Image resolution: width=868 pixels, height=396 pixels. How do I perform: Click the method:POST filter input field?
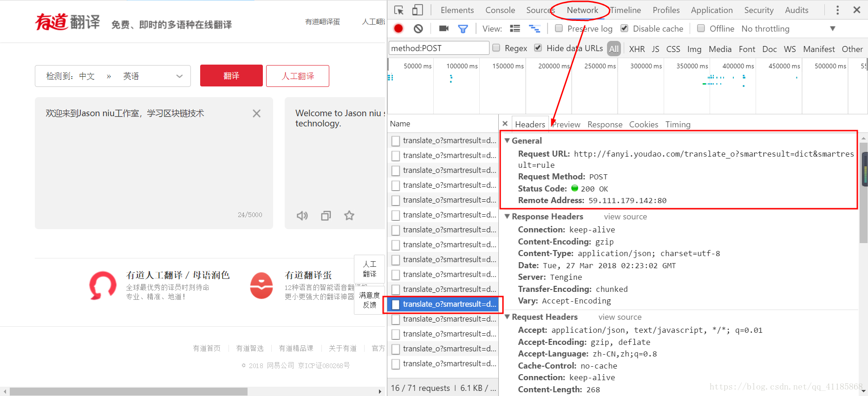point(439,48)
